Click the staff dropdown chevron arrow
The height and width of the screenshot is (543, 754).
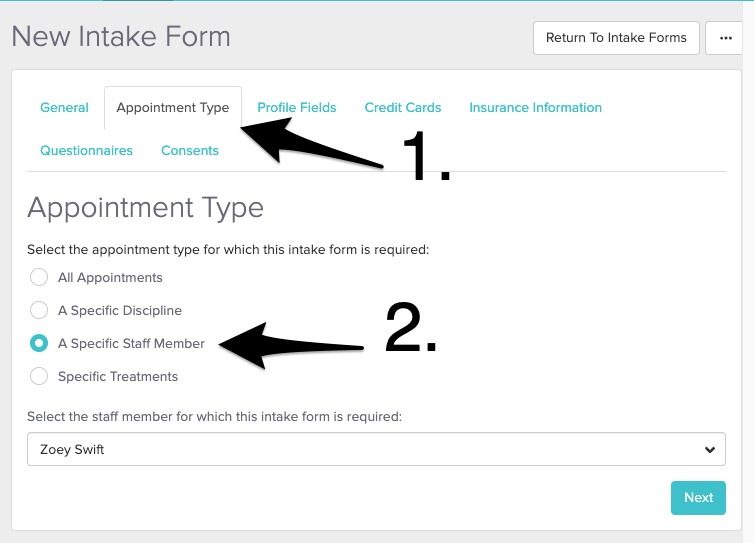tap(710, 450)
